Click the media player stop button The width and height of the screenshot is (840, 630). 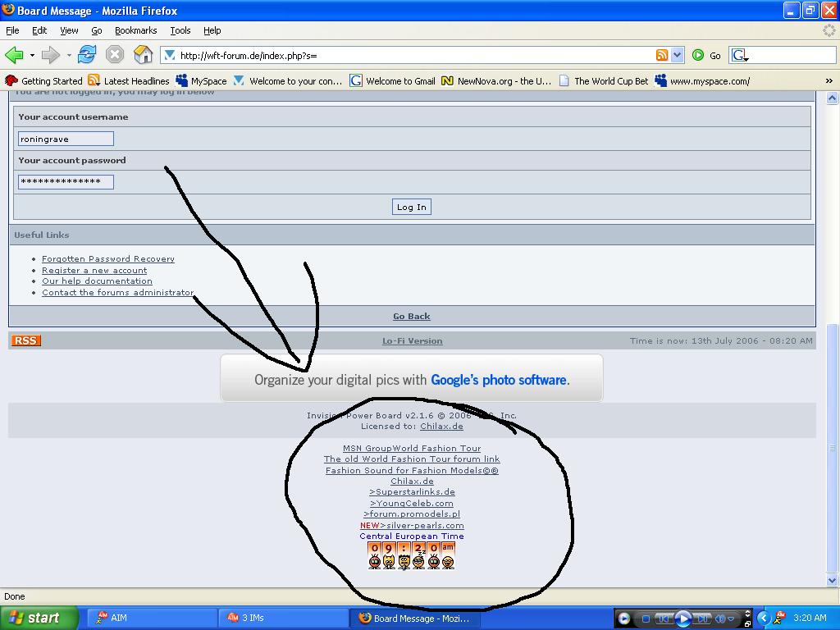coord(646,619)
